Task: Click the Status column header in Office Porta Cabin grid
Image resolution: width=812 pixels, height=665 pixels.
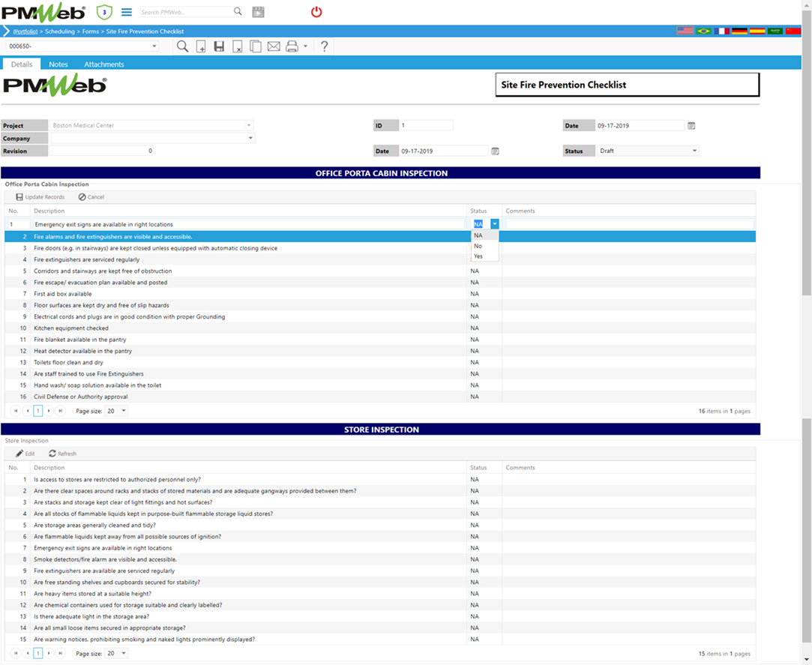Action: click(478, 211)
